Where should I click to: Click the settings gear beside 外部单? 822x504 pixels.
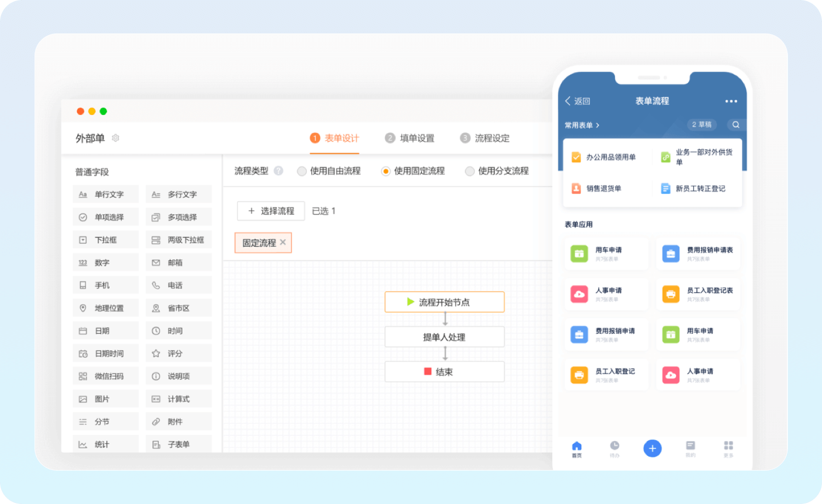[116, 138]
